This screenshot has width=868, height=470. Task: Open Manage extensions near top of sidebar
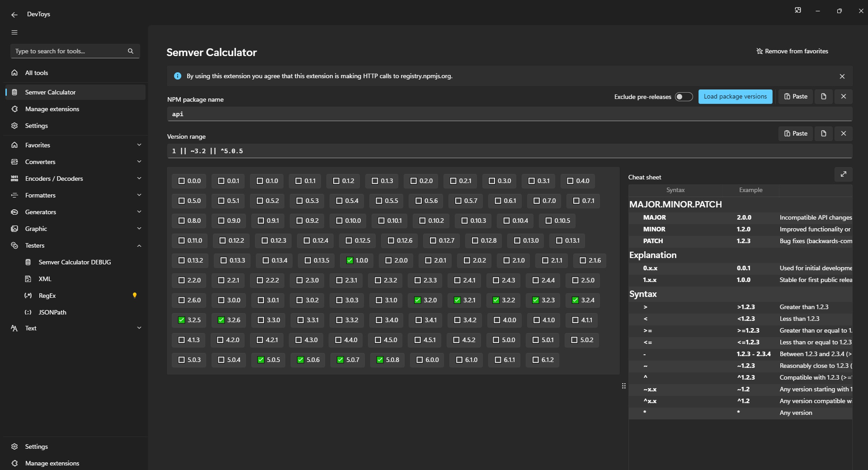pyautogui.click(x=75, y=109)
